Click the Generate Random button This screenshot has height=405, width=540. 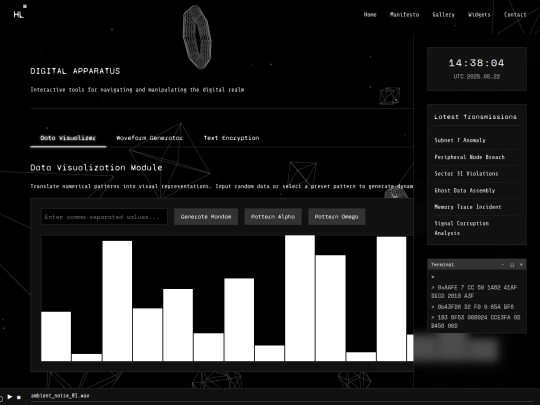206,217
